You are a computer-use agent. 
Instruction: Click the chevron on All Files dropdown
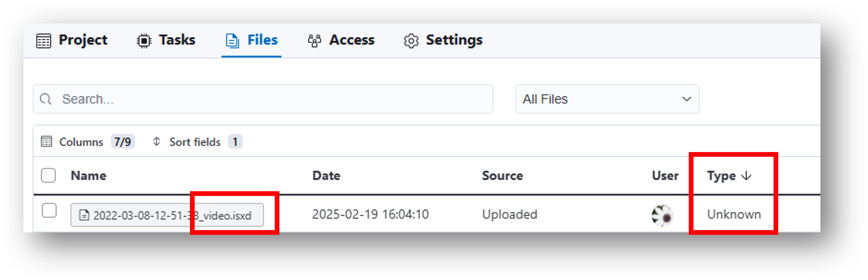pyautogui.click(x=686, y=99)
